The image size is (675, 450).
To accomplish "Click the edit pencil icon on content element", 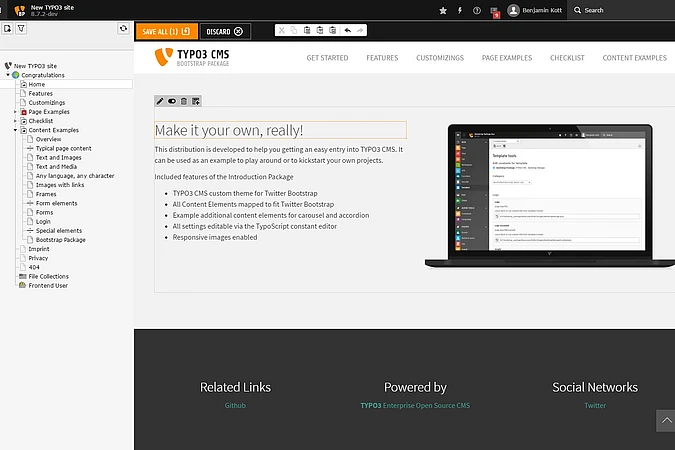I will point(161,101).
